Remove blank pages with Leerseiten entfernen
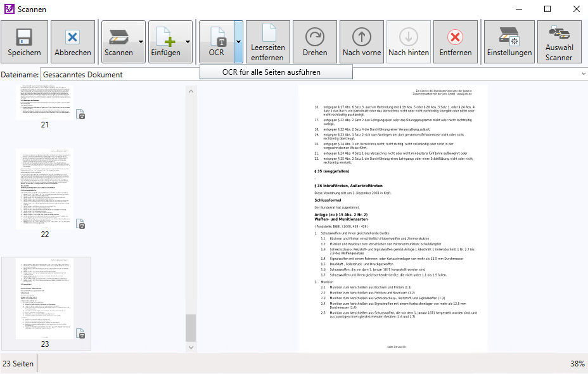 coord(267,42)
